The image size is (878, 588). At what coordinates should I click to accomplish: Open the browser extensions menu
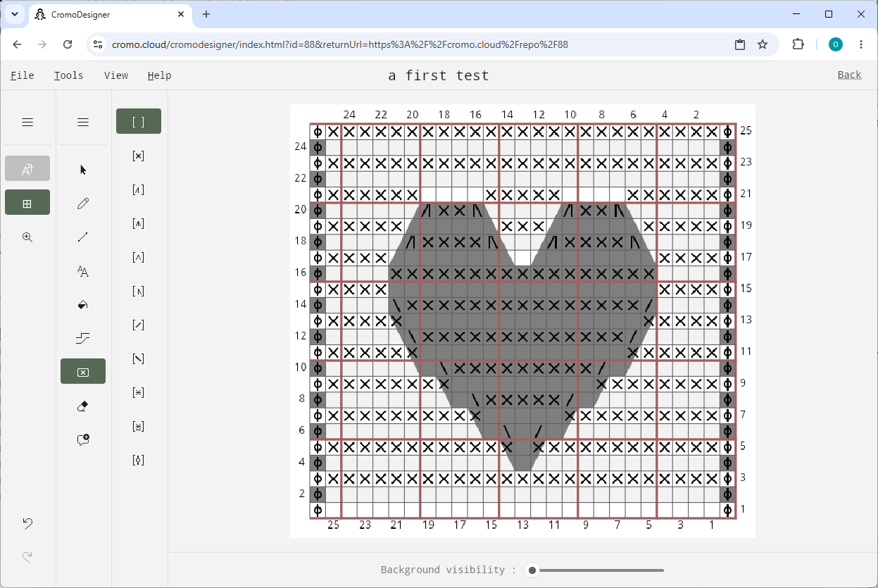(x=798, y=44)
